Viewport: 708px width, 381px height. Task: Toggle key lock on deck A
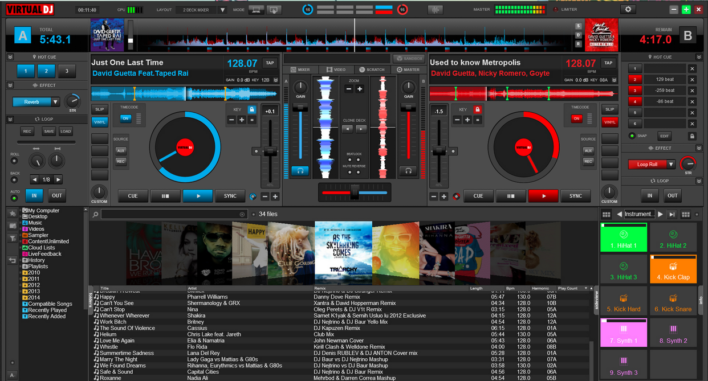tap(252, 110)
